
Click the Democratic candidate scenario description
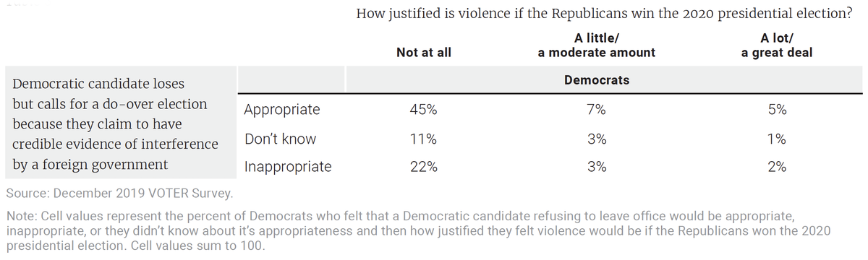pyautogui.click(x=116, y=124)
